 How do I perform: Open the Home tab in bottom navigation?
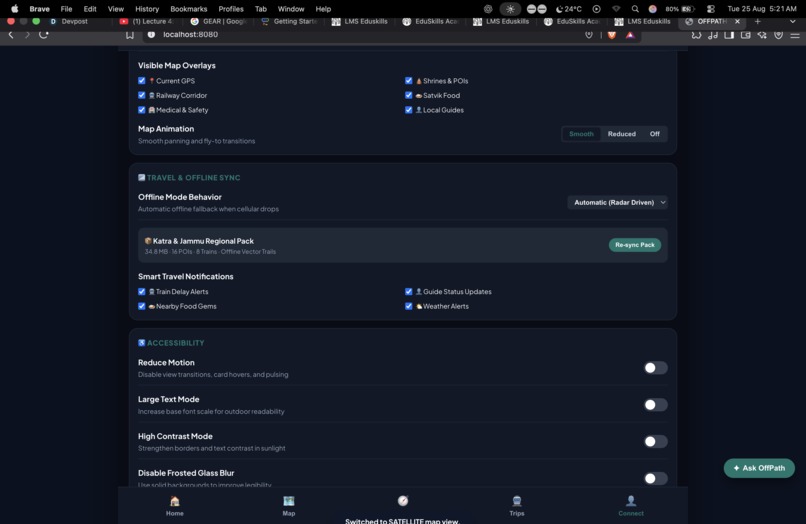[175, 505]
